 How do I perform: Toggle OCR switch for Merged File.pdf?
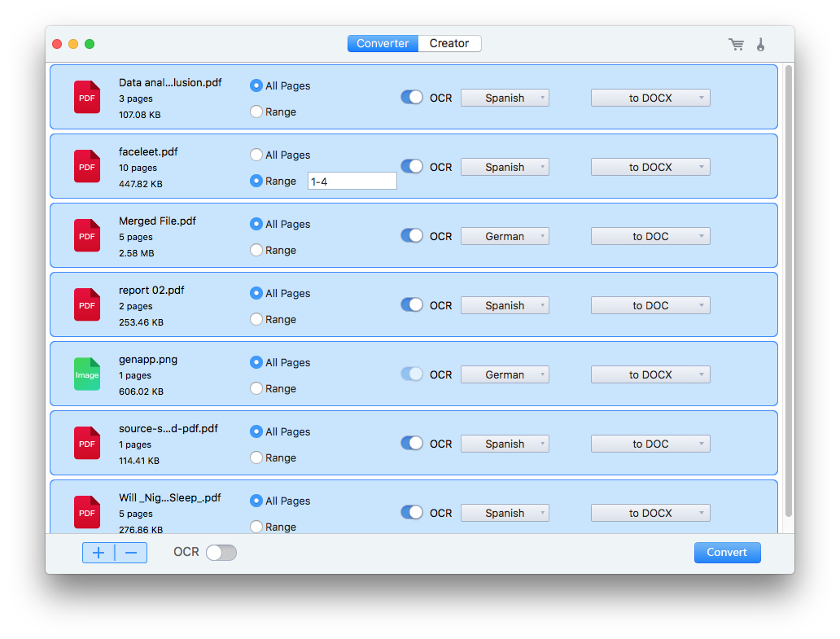[412, 236]
